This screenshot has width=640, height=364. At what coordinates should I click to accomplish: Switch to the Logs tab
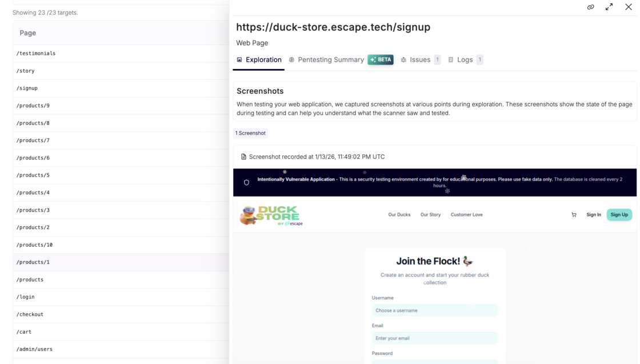tap(465, 59)
